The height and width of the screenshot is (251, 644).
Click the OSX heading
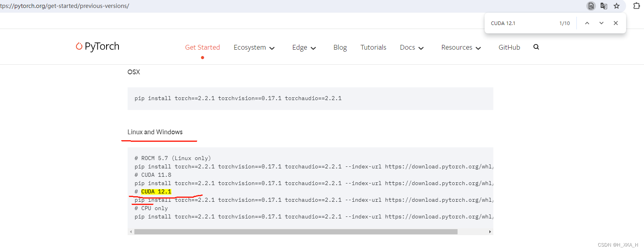click(x=134, y=72)
